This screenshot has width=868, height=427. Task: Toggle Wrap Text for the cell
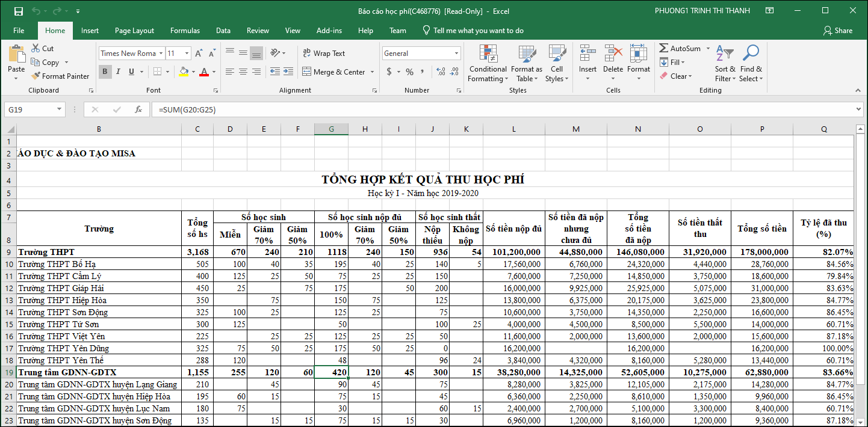323,54
